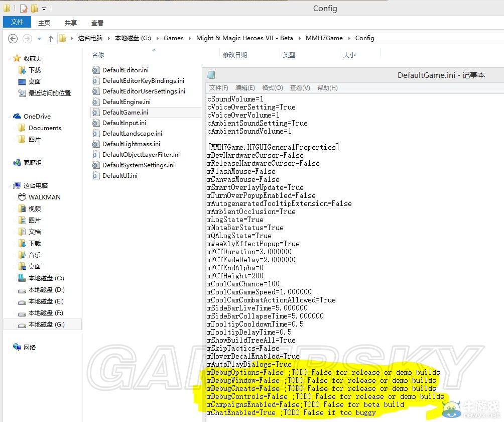
Task: Select the file named DefaultGame.ini
Action: 125,112
